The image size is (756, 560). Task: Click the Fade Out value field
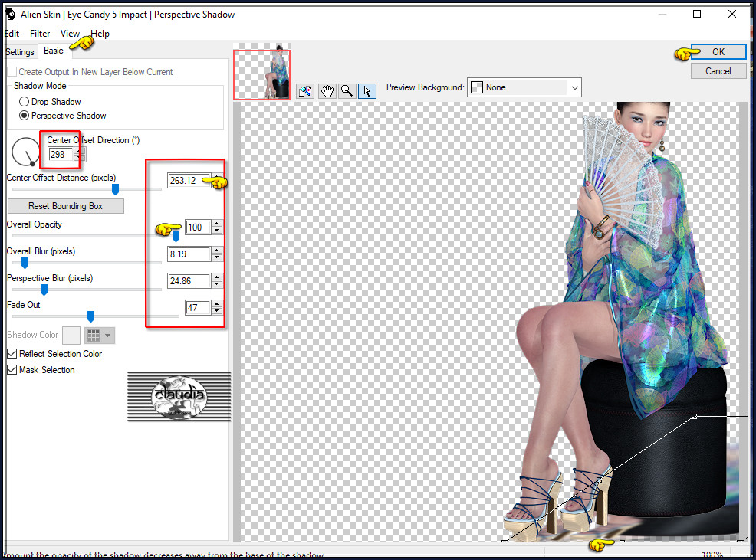point(198,308)
